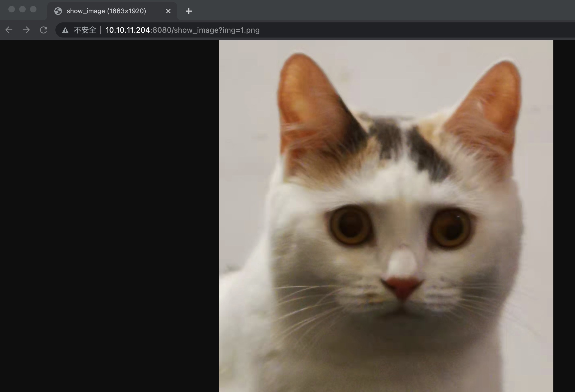This screenshot has height=392, width=575.
Task: Select the show_image (1663×1920) tab
Action: [x=106, y=11]
